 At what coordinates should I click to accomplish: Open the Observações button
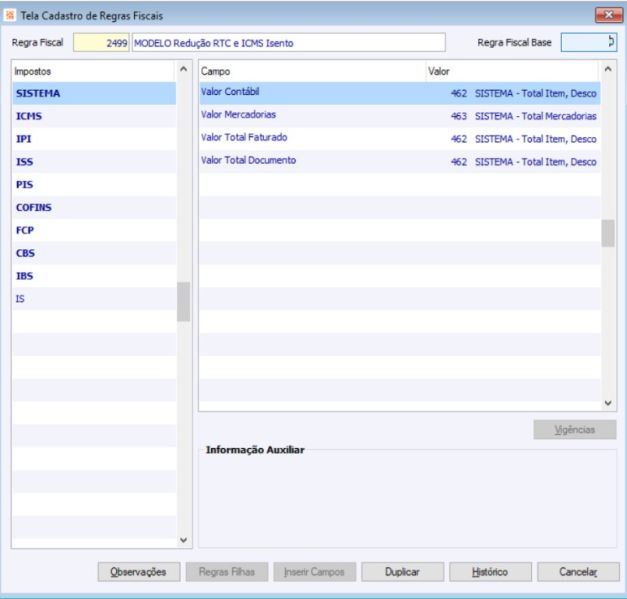139,572
